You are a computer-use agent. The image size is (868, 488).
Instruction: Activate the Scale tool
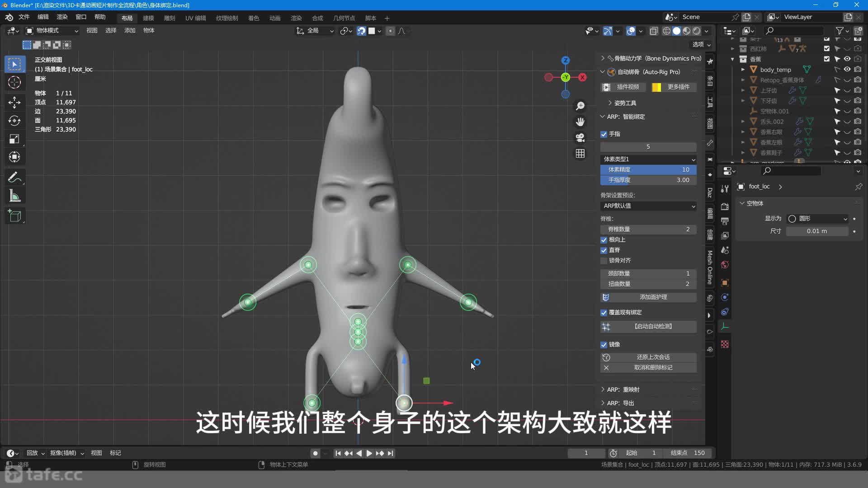coord(14,139)
